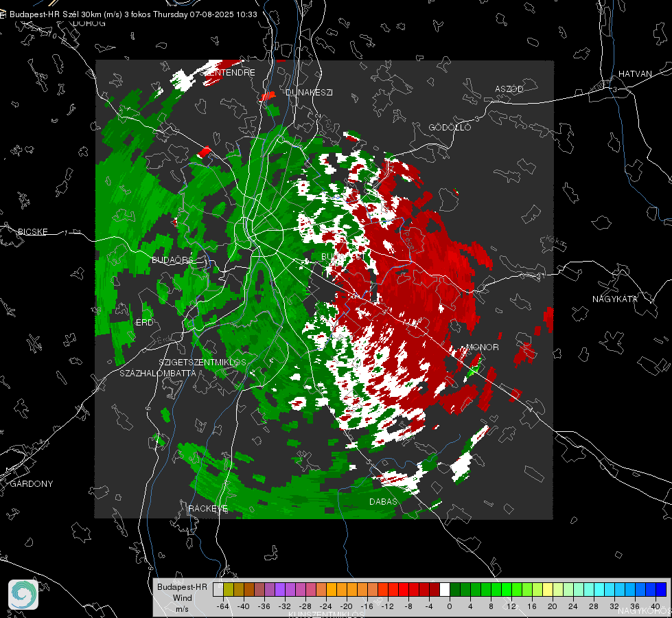Click the 8 value on the legend scale
672x618 pixels.
[491, 606]
